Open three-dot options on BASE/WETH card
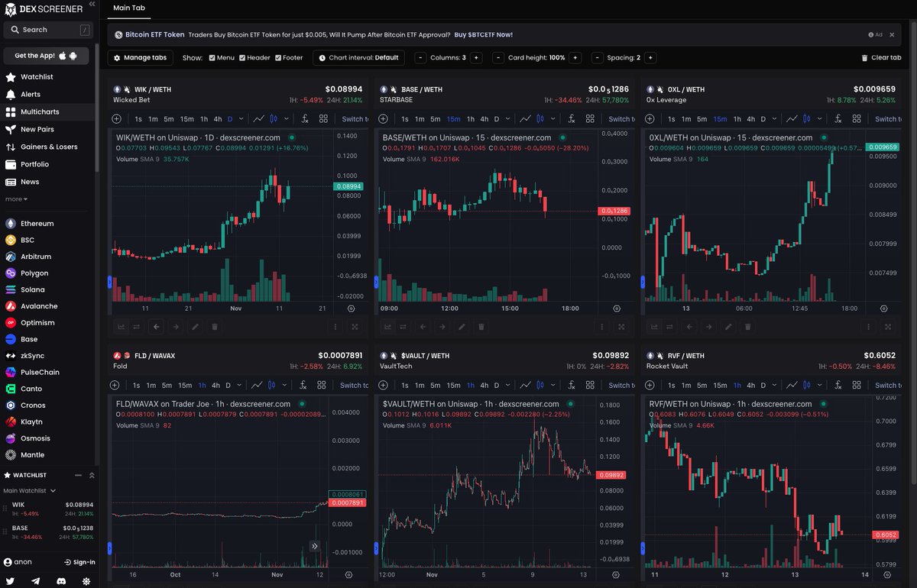The width and height of the screenshot is (917, 588). coord(603,327)
